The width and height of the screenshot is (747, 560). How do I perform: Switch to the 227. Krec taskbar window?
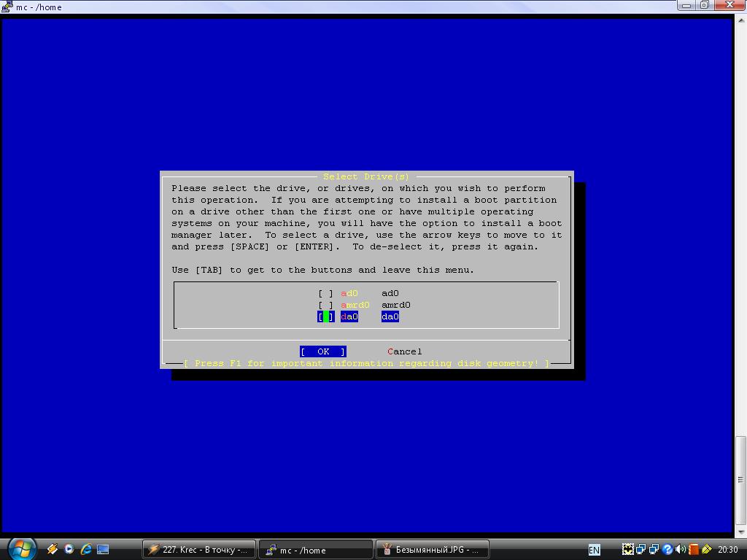[x=200, y=550]
